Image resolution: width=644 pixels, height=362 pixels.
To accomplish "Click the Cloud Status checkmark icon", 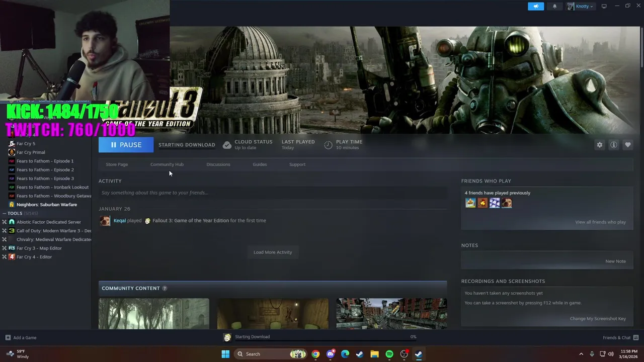I will [227, 145].
